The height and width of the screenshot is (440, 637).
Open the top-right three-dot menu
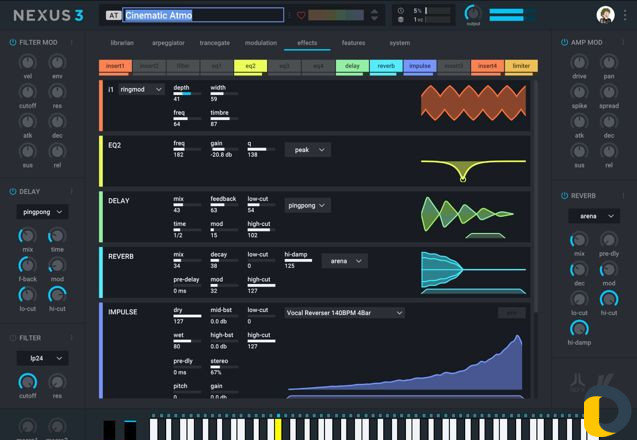(625, 15)
